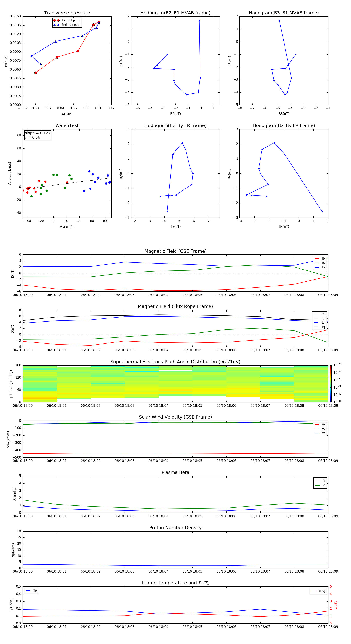The width and height of the screenshot is (351, 644).
Task: Click the Vz entry in Solar Wind legend
Action: coord(320,433)
